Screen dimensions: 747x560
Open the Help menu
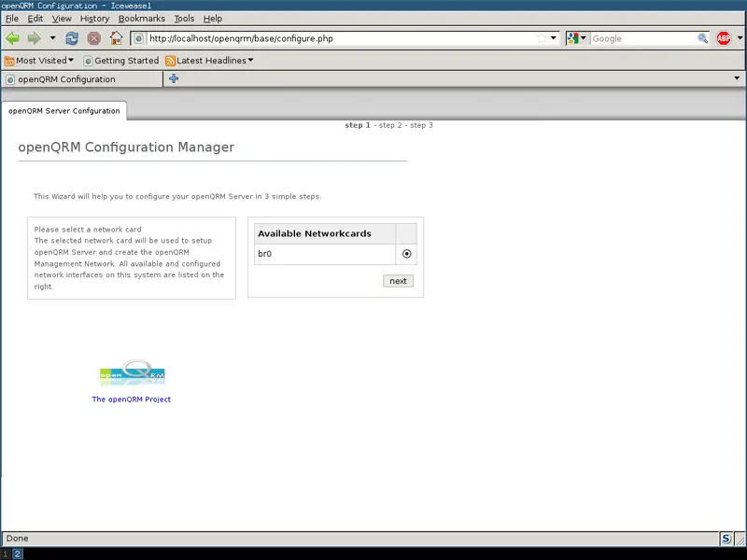(213, 19)
